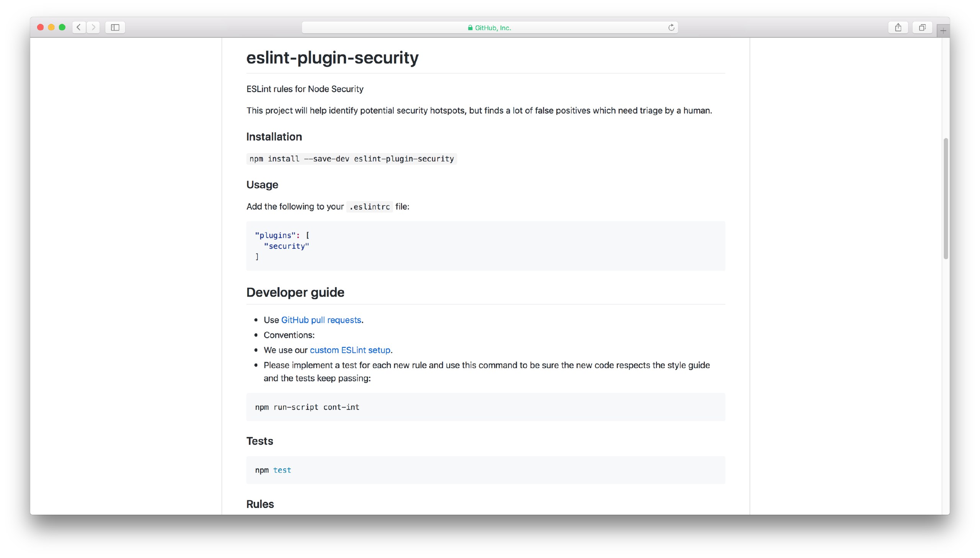Viewport: 980px width, 558px height.
Task: Minimize the window with yellow button
Action: click(51, 27)
